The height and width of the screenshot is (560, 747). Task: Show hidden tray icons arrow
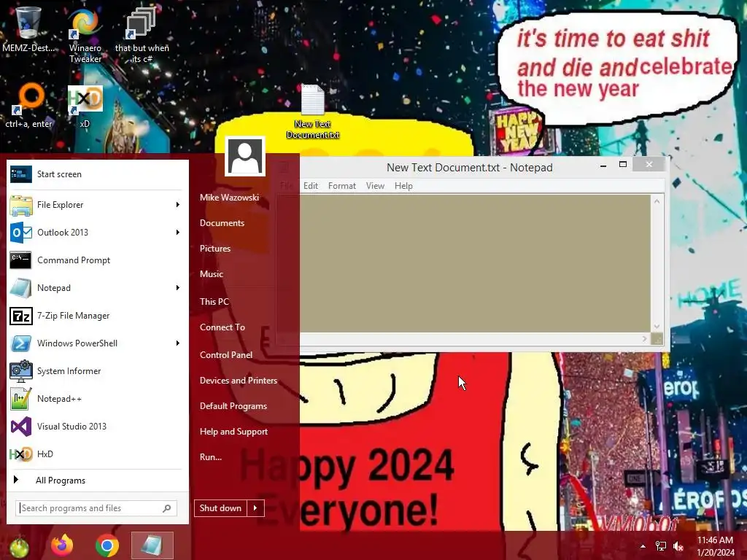643,546
